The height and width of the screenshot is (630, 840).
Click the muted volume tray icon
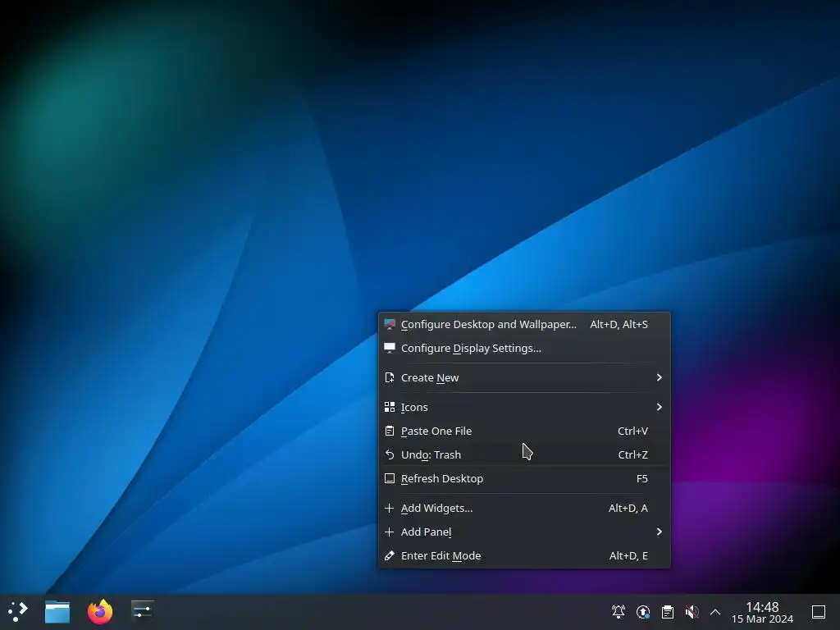click(692, 612)
